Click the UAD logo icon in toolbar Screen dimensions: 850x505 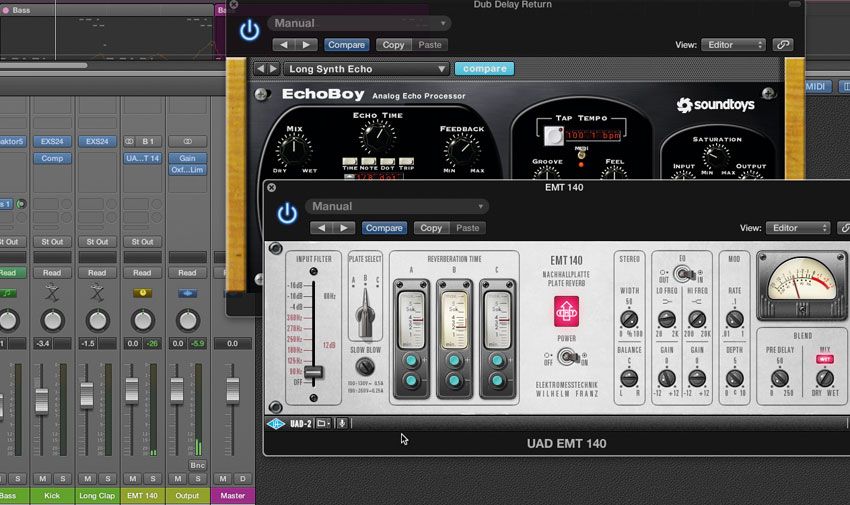(275, 424)
